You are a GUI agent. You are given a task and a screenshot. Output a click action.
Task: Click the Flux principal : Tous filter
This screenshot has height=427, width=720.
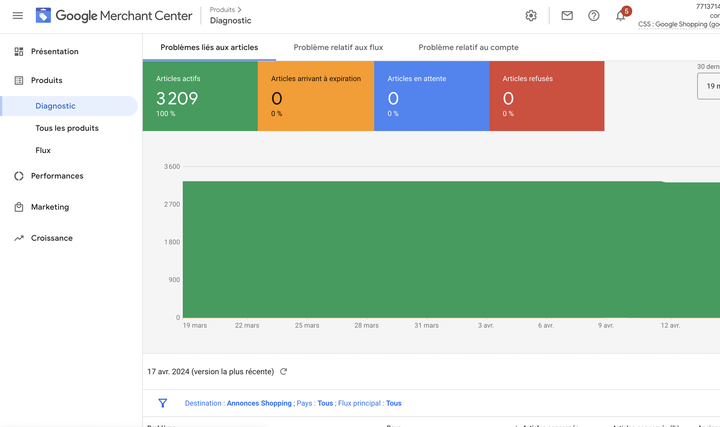click(x=370, y=403)
